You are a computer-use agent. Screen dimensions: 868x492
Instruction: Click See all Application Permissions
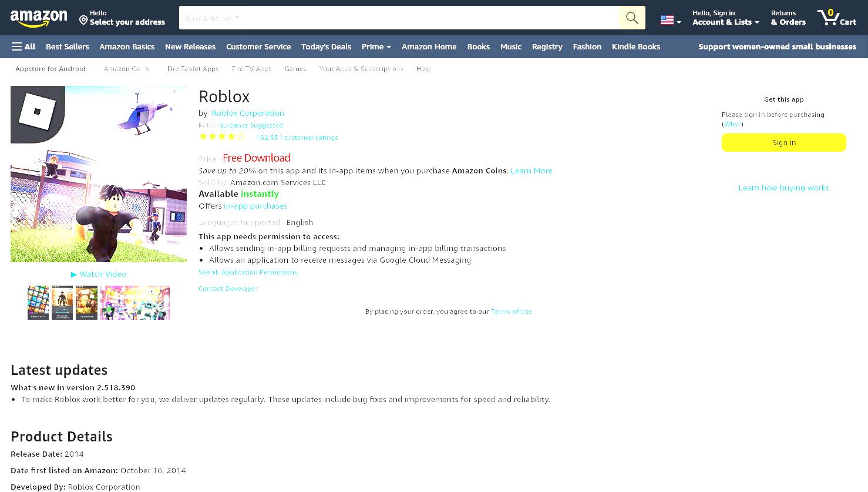pos(248,272)
